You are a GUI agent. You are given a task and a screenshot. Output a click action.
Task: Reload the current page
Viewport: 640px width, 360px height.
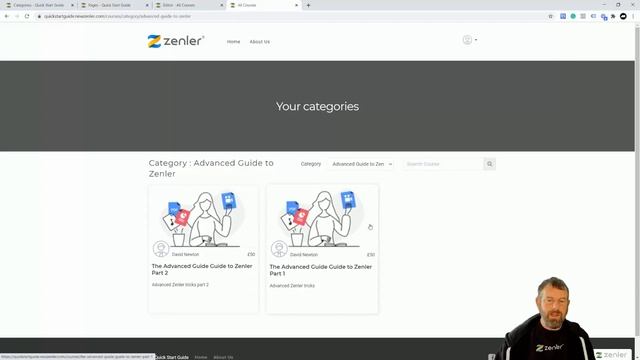click(27, 16)
